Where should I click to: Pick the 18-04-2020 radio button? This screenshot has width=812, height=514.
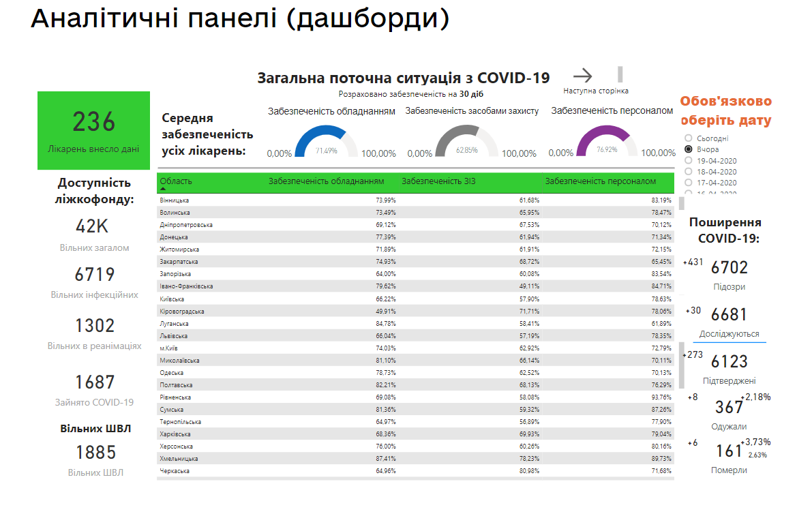[x=689, y=172]
